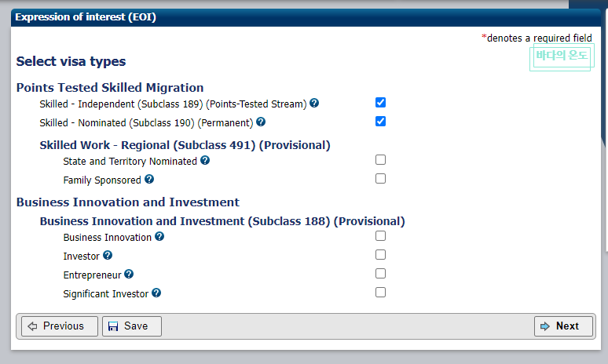This screenshot has height=364, width=608.
Task: Click help icon beside Skilled Independent Subclass 189
Action: [314, 103]
